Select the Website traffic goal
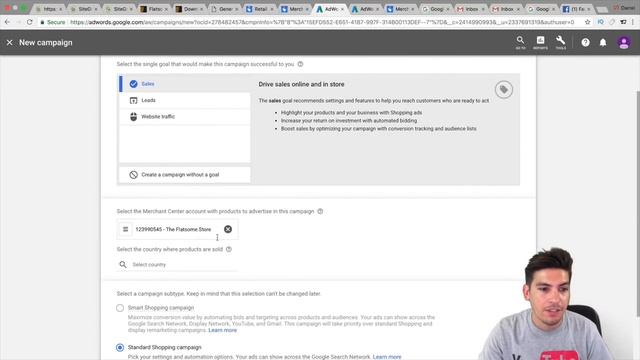 tap(185, 116)
